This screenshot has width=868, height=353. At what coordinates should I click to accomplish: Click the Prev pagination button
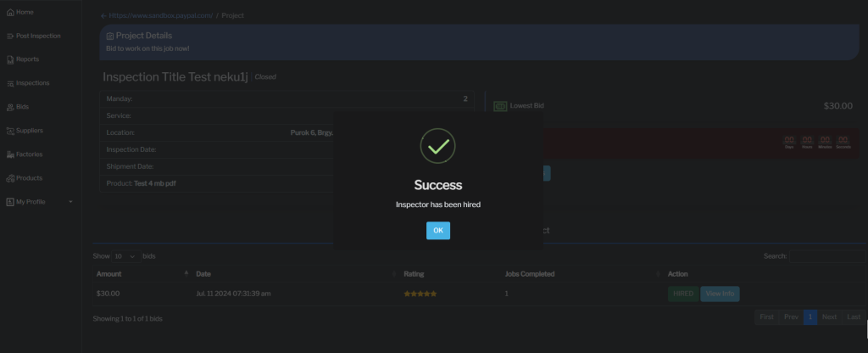pos(791,317)
